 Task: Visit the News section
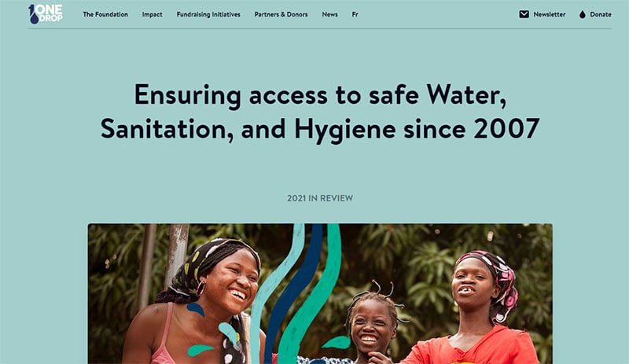[x=329, y=14]
